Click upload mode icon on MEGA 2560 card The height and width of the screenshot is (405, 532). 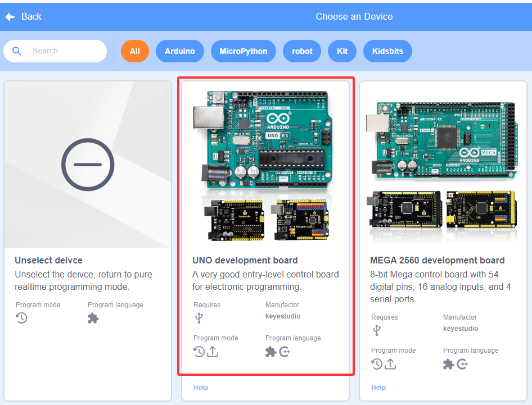coord(390,364)
